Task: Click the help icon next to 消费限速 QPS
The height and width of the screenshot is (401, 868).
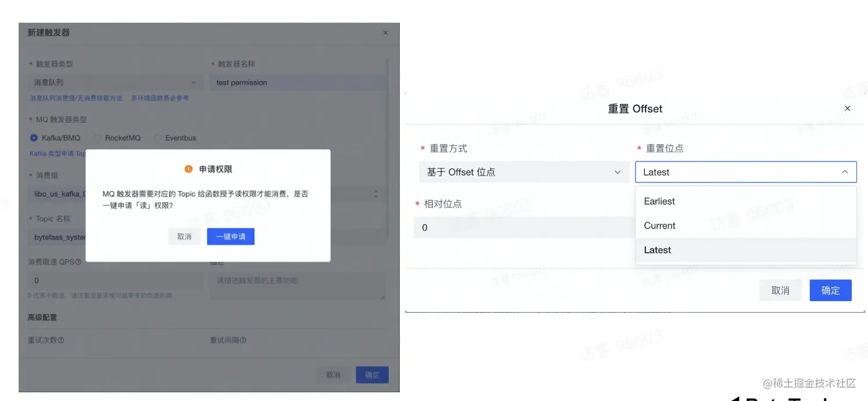Action: point(78,262)
